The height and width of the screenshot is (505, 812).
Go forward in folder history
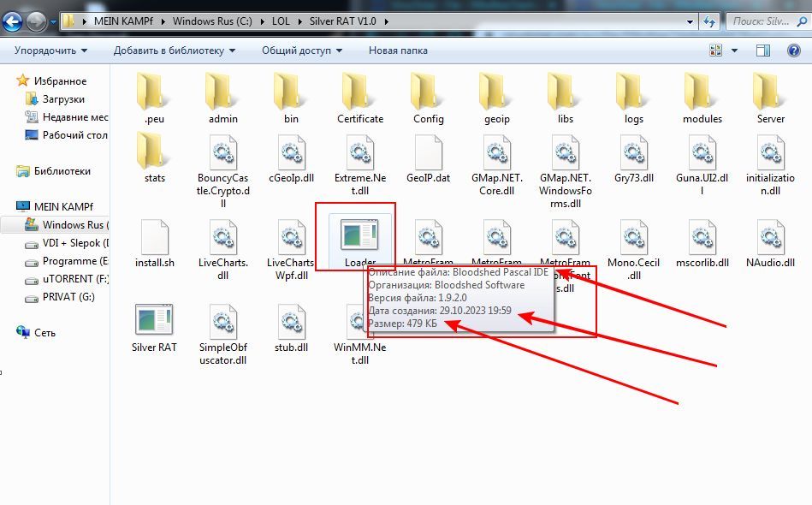pos(36,21)
